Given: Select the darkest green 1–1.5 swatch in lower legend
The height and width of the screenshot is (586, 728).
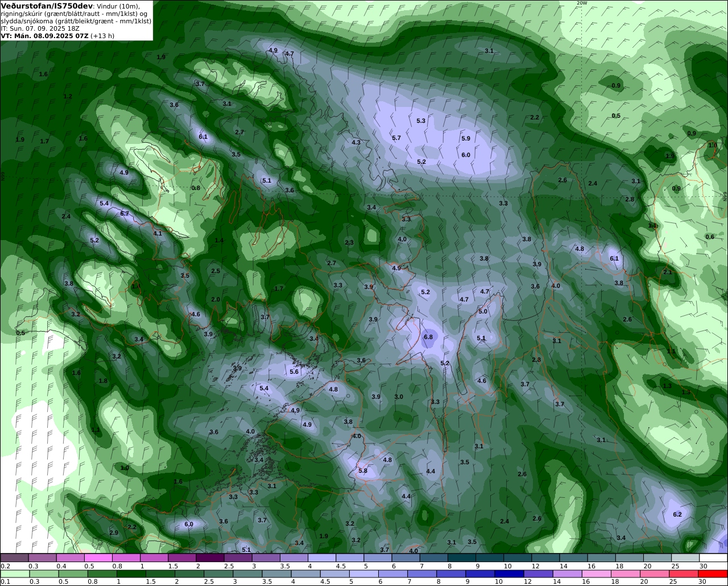Looking at the screenshot, I should point(132,574).
